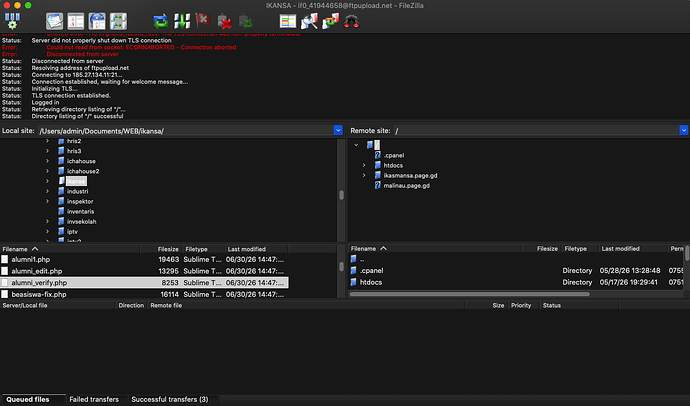Expand the inspektor folder in local tree
The image size is (690, 406).
click(x=48, y=201)
